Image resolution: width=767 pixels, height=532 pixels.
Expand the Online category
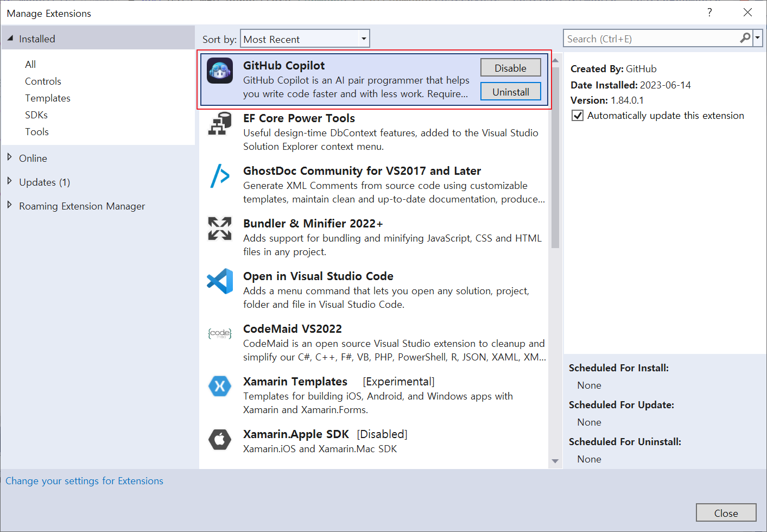(x=9, y=157)
